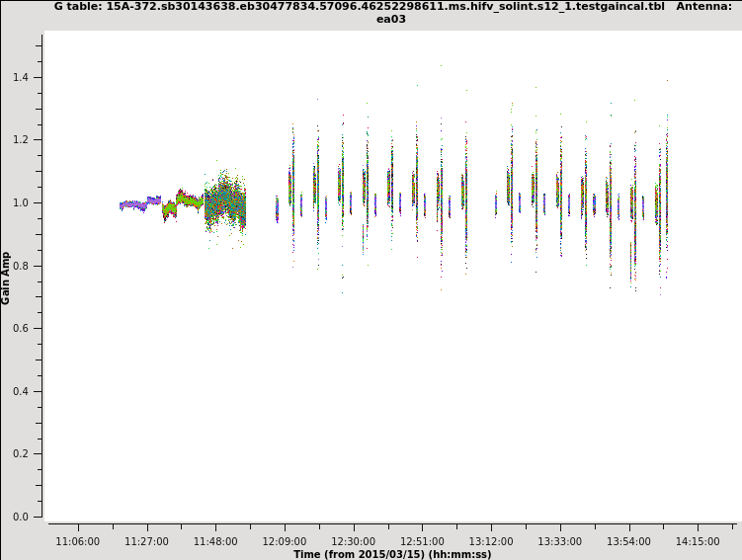Select the 13:33:00 x-axis tick label

pos(559,541)
